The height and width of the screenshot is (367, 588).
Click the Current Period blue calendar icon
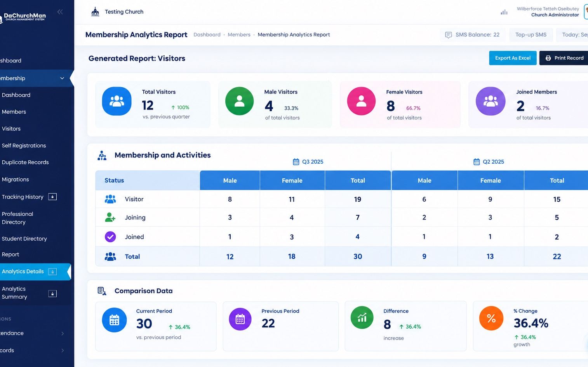click(x=114, y=320)
